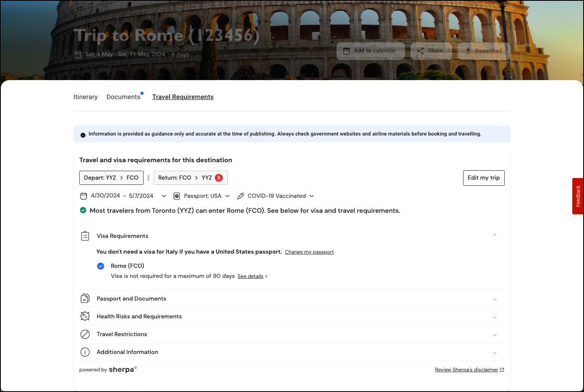Viewport: 584px width, 392px height.
Task: Expand Health Risks and Requirements section
Action: pyautogui.click(x=292, y=316)
